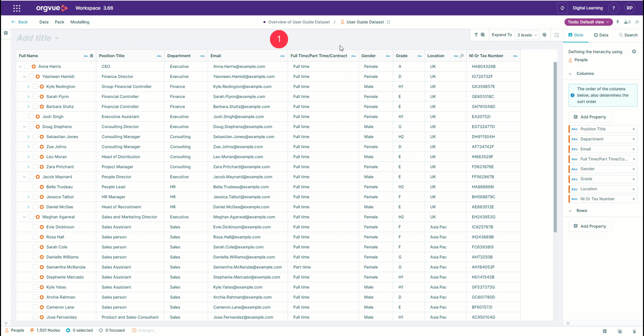Open the Expand To 3 levels dropdown

point(527,35)
